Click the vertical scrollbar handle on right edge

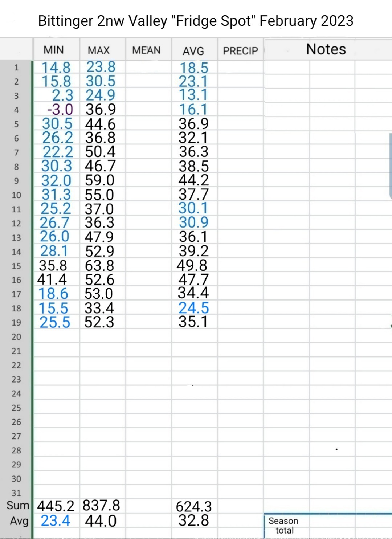391,166
